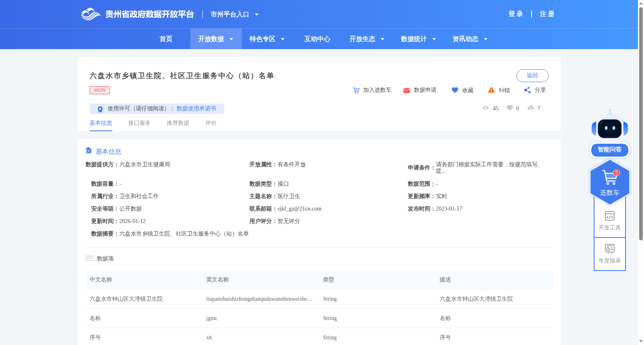Screen dimensions: 644x345
Task: Expand the 开放数据 menu arrow
Action: point(231,39)
